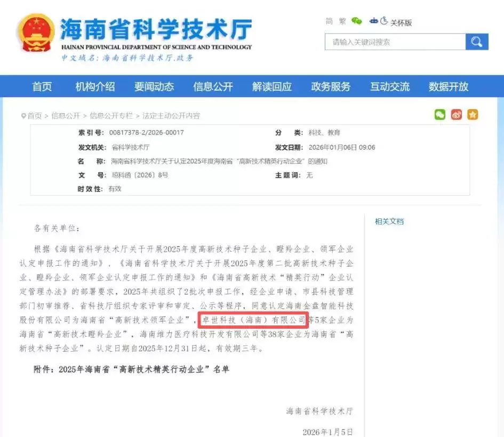Open the 机构介绍 navigation menu
This screenshot has height=437, width=504.
pyautogui.click(x=95, y=86)
